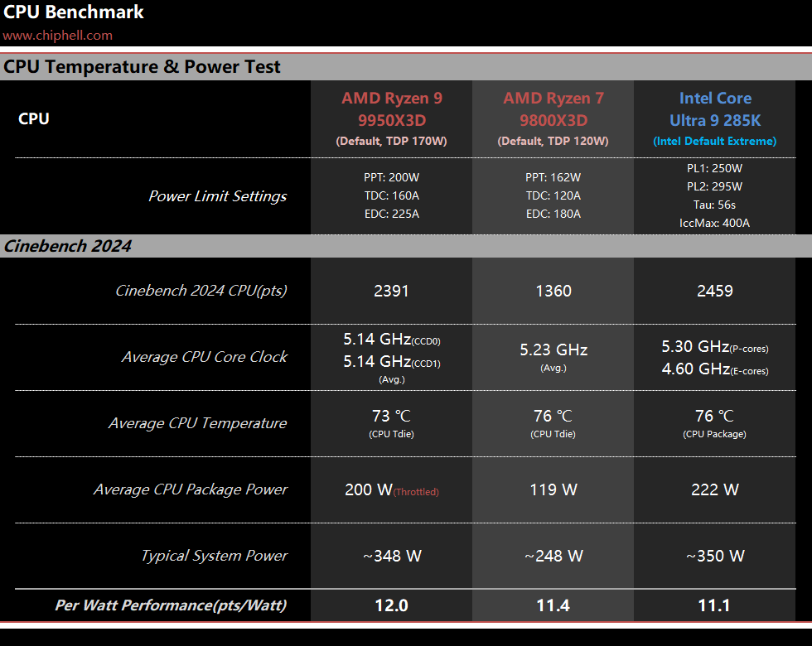Click the "(Default, TDP 120W)" note
The height and width of the screenshot is (646, 812).
553,141
